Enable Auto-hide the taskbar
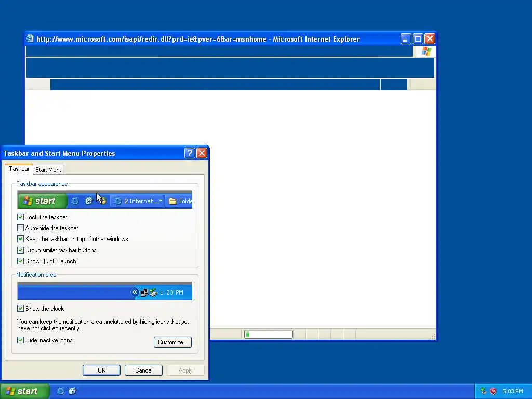The image size is (532, 399). coord(20,228)
